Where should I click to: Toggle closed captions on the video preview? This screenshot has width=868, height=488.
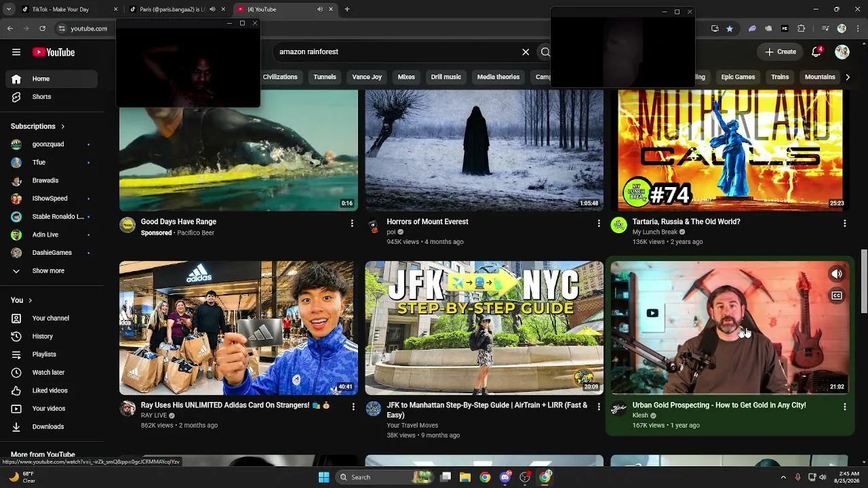coord(837,296)
